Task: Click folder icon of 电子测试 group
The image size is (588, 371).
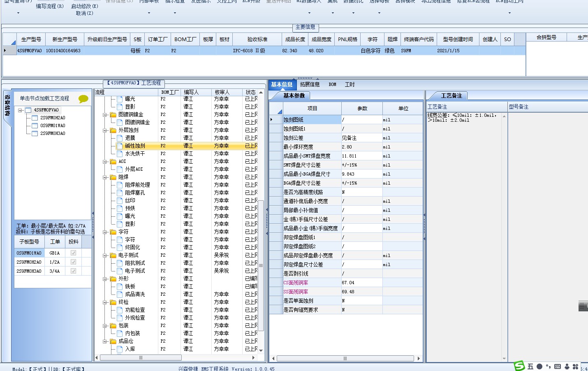Action: [113, 255]
